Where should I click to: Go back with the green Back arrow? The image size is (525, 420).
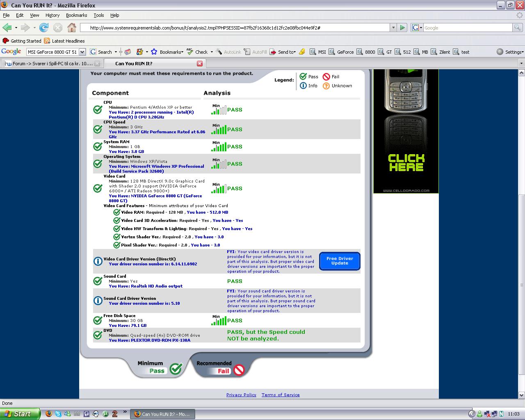pos(7,27)
